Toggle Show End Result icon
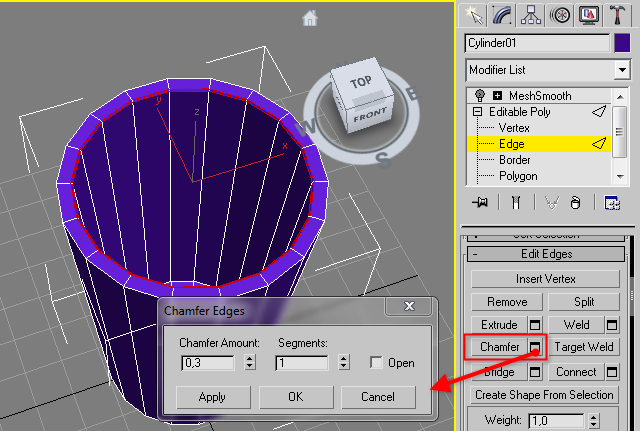 pyautogui.click(x=516, y=202)
